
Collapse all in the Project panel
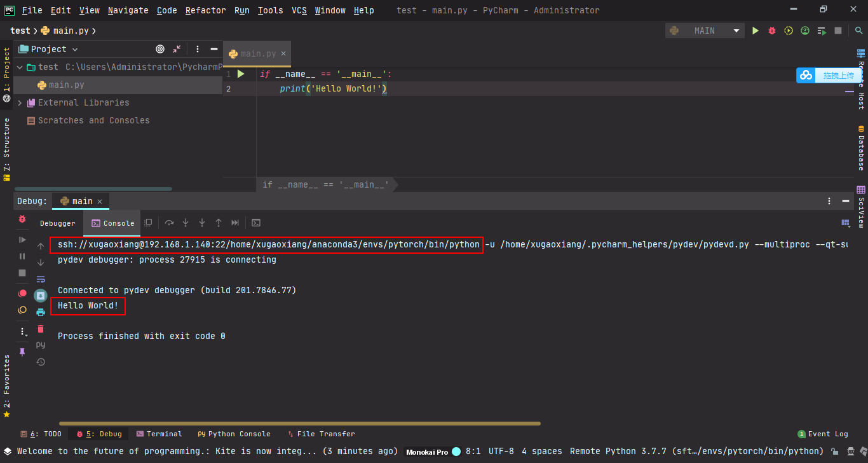(177, 49)
